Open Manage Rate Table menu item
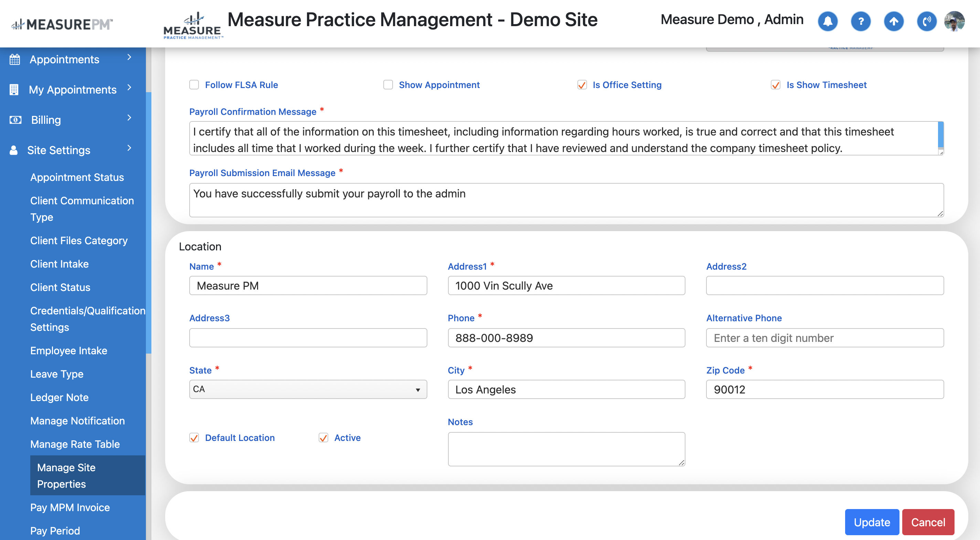Screen dimensions: 980x540 [75, 444]
